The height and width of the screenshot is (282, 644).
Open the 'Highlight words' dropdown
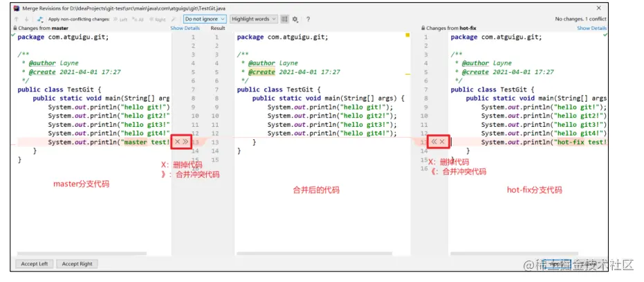point(254,19)
